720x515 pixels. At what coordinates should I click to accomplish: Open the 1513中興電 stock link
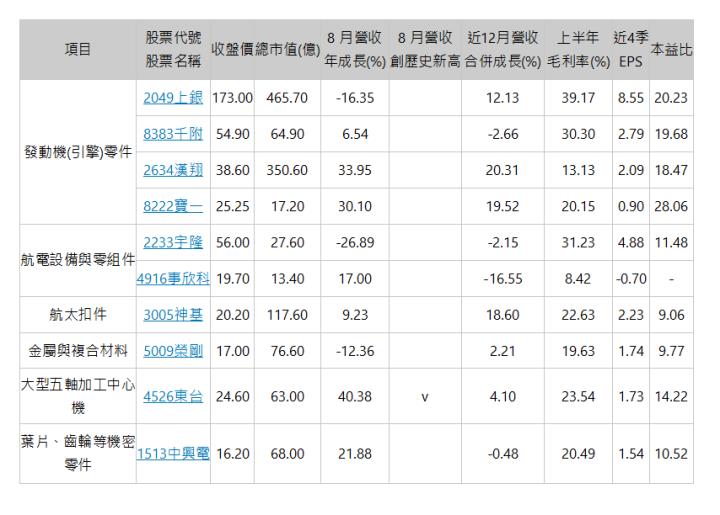(x=173, y=454)
